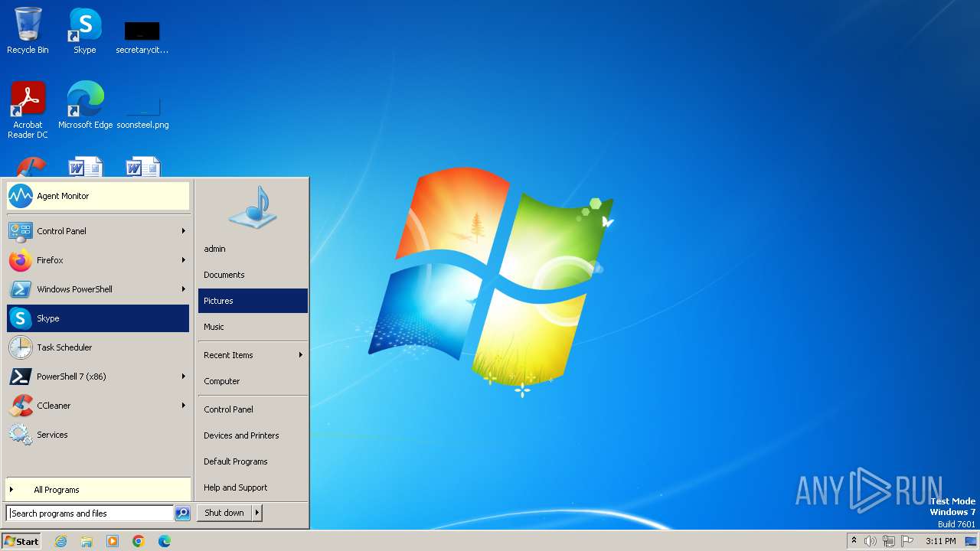Click the Show desktop button
The image size is (980, 551).
pyautogui.click(x=971, y=541)
